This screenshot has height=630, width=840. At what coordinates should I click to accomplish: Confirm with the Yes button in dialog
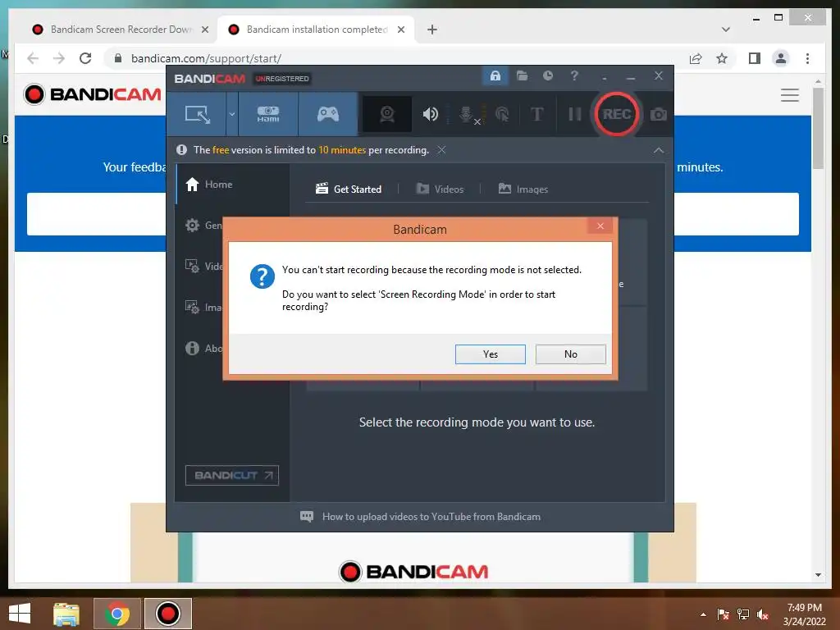(x=491, y=354)
